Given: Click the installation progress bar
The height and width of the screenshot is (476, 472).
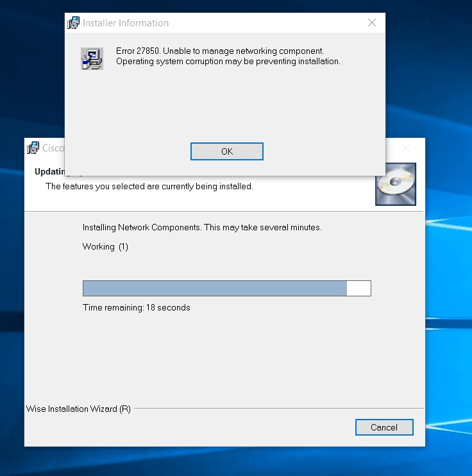Looking at the screenshot, I should click(226, 288).
